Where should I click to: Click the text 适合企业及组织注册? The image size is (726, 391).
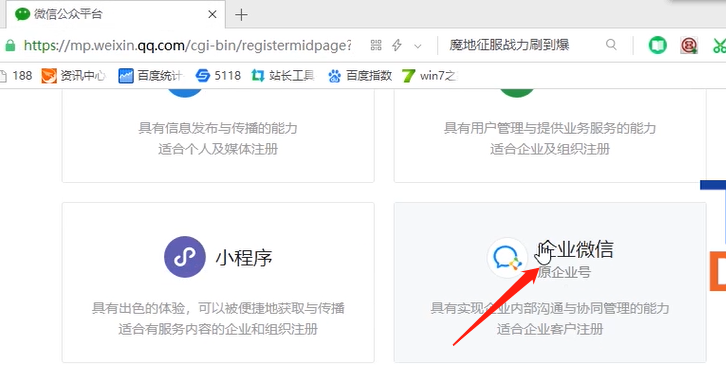click(550, 149)
